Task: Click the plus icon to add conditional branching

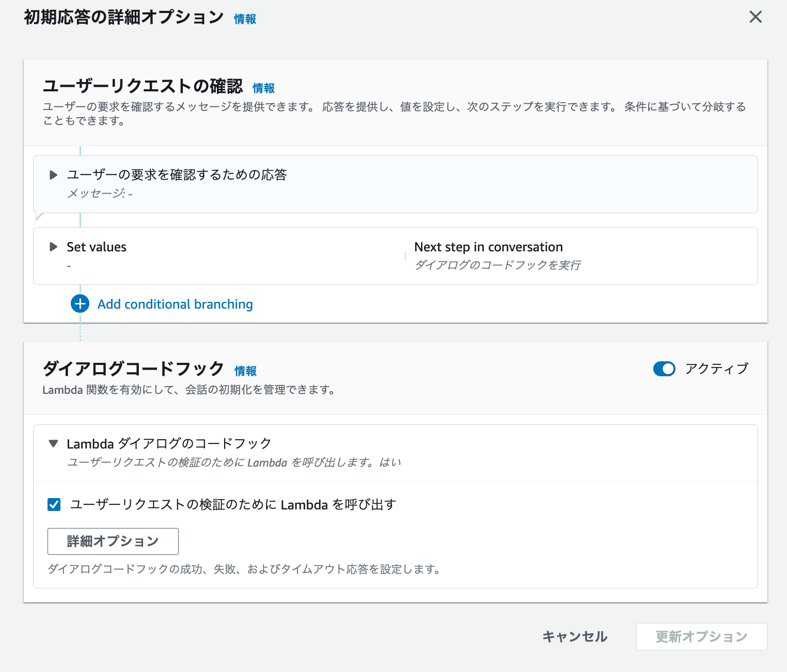Action: (79, 303)
